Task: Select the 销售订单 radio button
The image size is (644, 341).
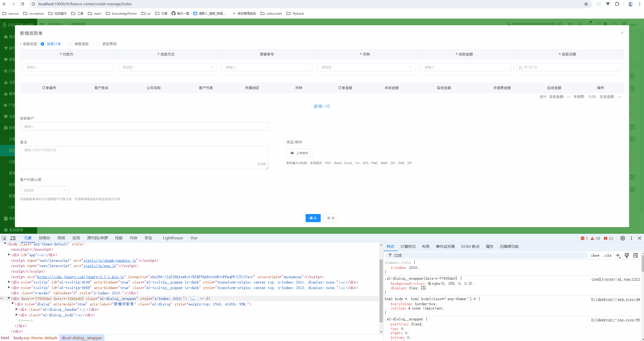Action: (42, 44)
